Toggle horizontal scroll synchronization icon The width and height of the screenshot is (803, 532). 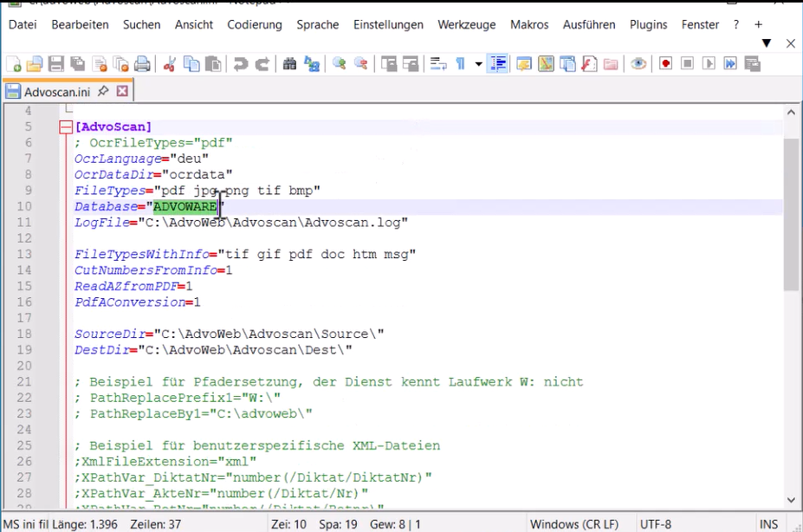coord(411,64)
